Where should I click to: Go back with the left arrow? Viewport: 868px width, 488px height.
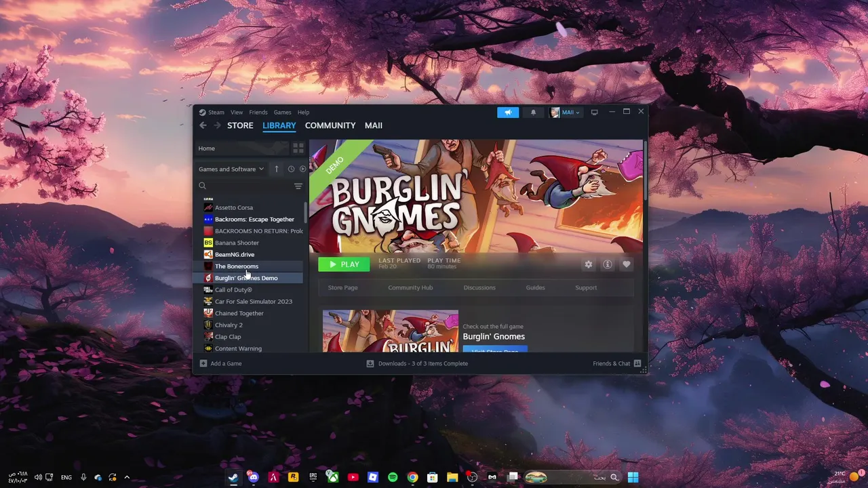[x=203, y=125]
